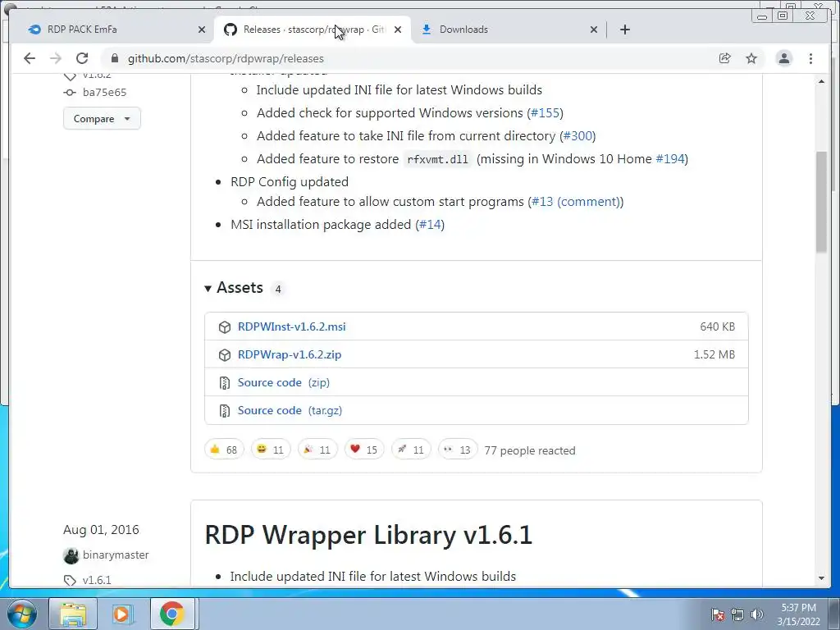This screenshot has width=840, height=630.
Task: Click file icon beside Source code (tar.gz)
Action: pos(225,410)
